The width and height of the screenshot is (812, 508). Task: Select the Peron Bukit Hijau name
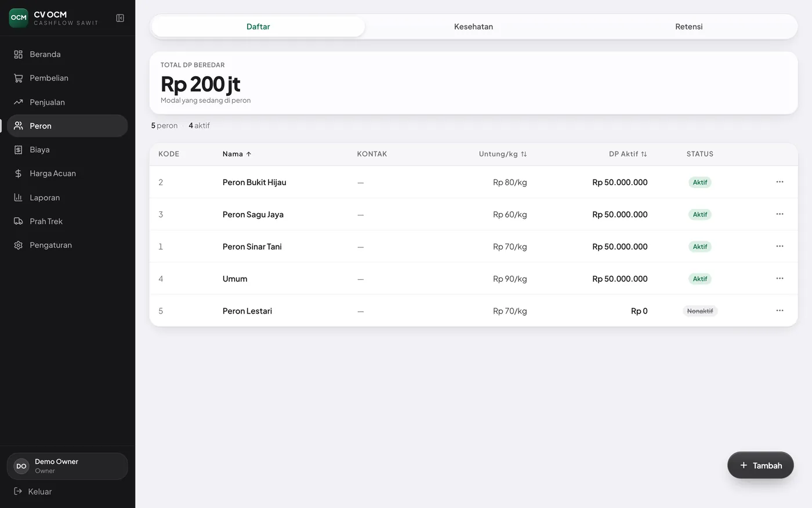pyautogui.click(x=255, y=182)
